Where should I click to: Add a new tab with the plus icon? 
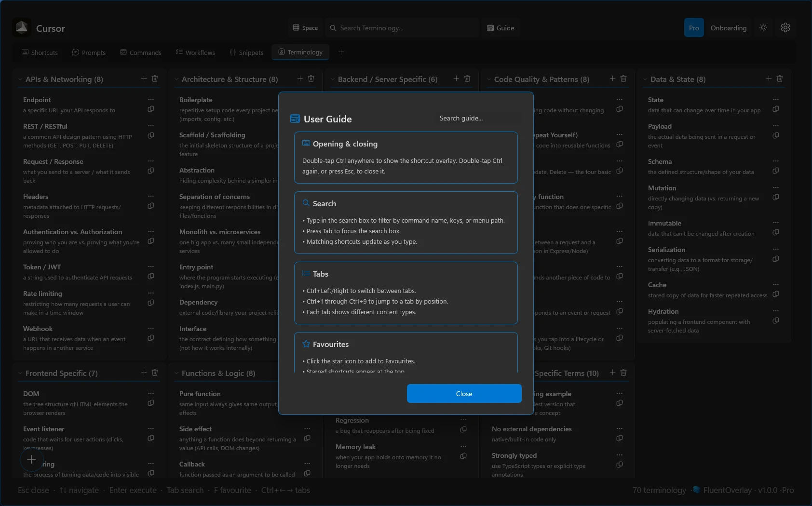[341, 52]
